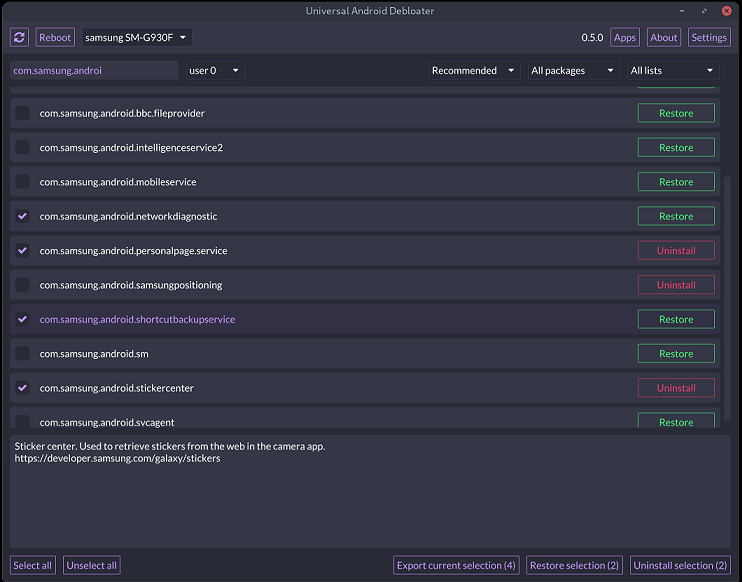Select com.samsung.android.sm row text
This screenshot has height=582, width=742.
pyautogui.click(x=94, y=353)
